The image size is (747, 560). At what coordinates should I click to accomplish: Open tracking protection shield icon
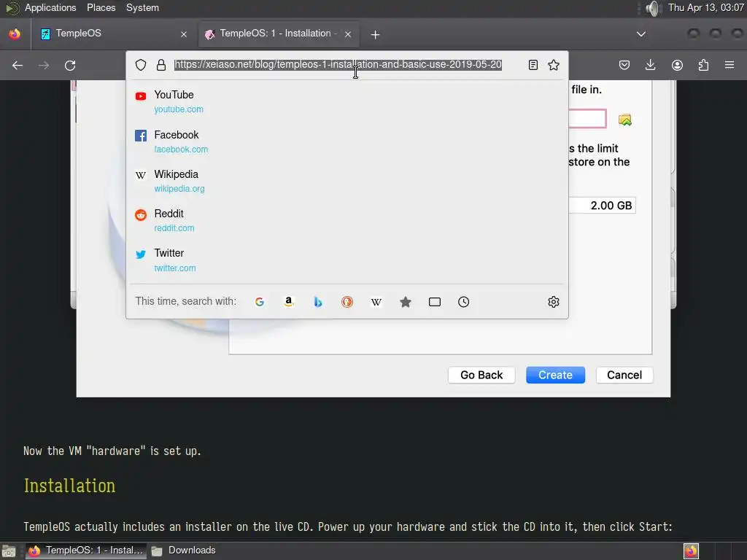(141, 65)
